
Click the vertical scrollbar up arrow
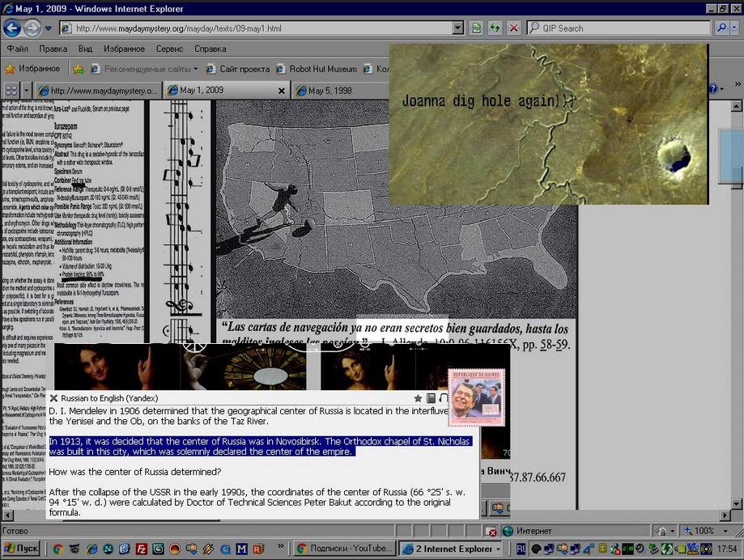click(736, 106)
